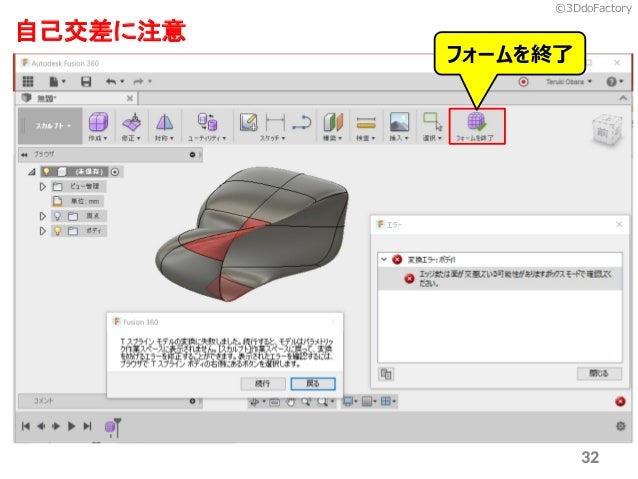Open the Help question mark menu
Image resolution: width=638 pixels, height=479 pixels.
(x=614, y=82)
